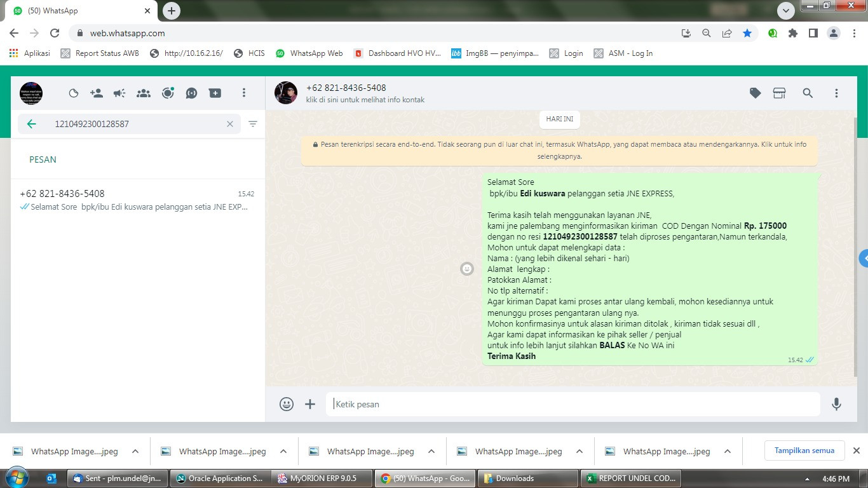The width and height of the screenshot is (868, 488).
Task: Open HCIS bookmark
Action: 249,53
